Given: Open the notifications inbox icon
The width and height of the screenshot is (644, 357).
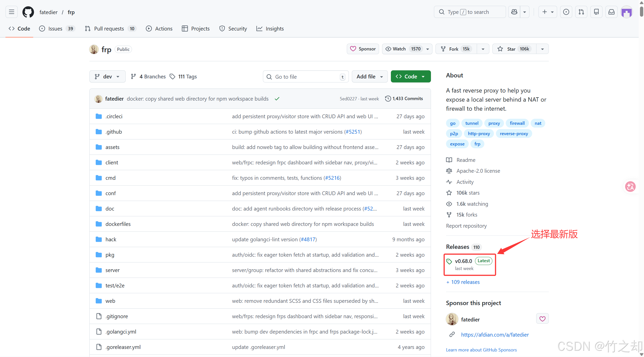Looking at the screenshot, I should tap(611, 12).
